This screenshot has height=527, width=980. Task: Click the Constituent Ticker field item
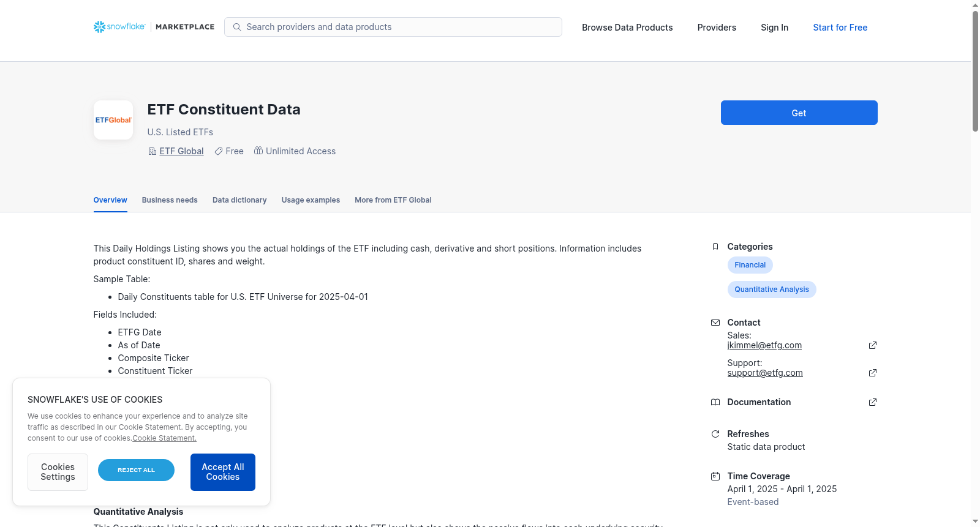[155, 371]
